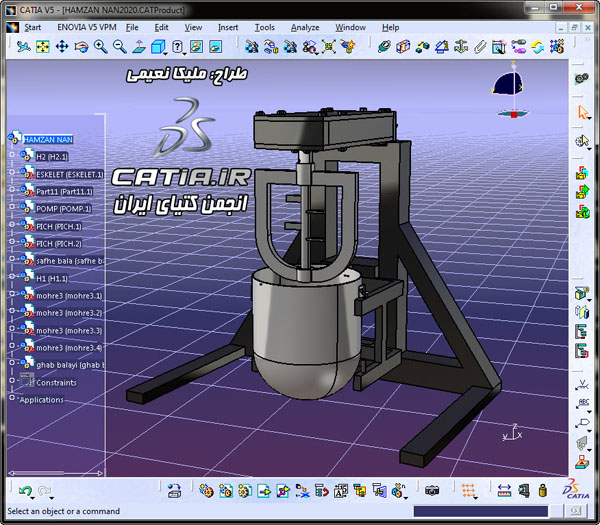Open the Tools menu
The image size is (600, 525).
click(265, 28)
